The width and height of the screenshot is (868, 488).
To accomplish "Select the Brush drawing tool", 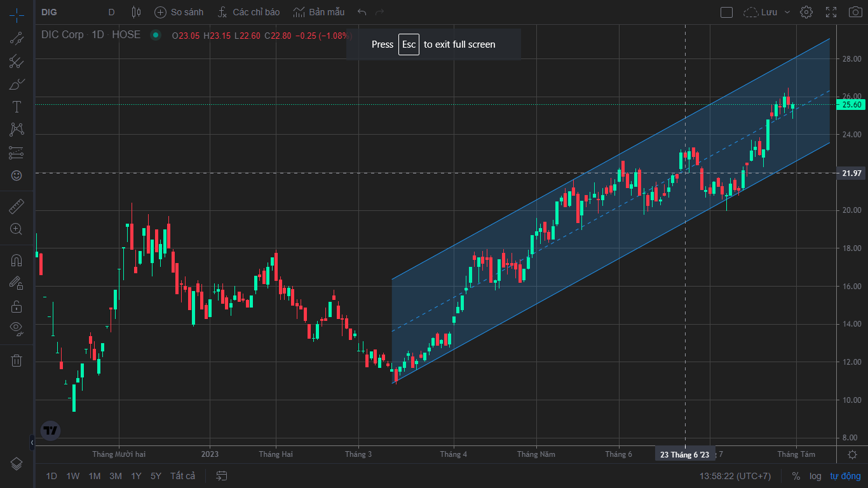I will (x=17, y=84).
